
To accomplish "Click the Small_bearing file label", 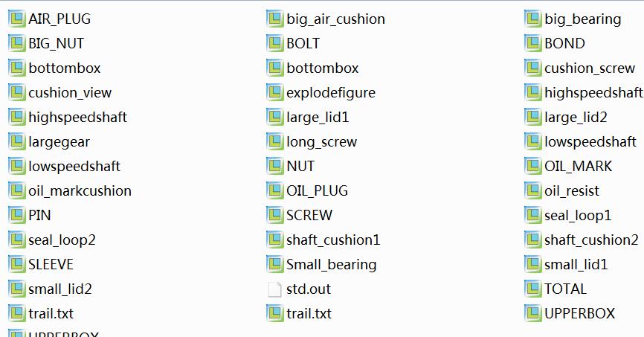I will pyautogui.click(x=332, y=265).
